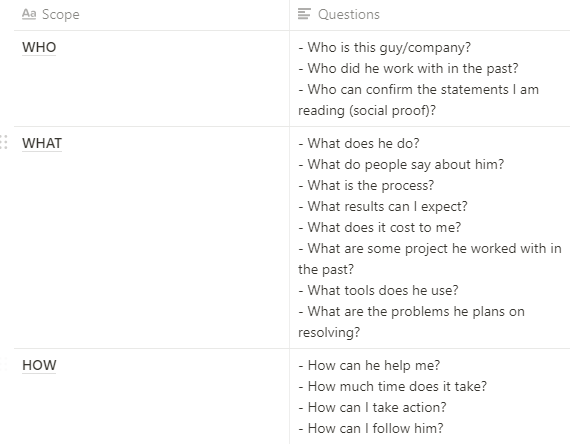Click the HOW row drag handle
This screenshot has height=445, width=570.
click(x=4, y=364)
